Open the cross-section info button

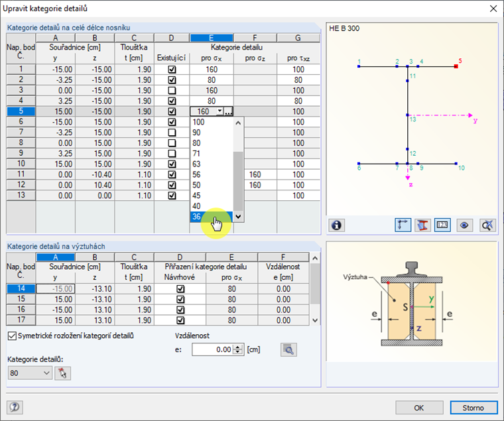(337, 225)
